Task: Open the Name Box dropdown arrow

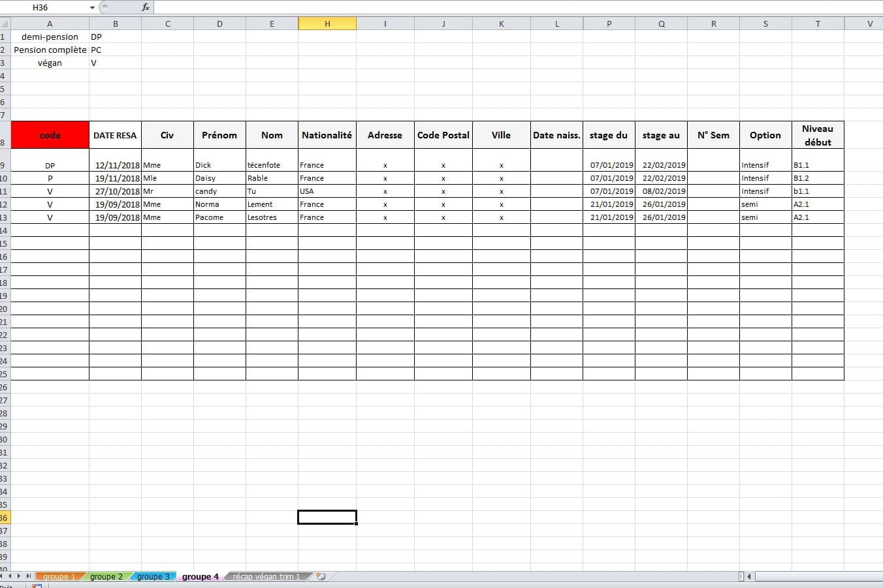Action: [x=92, y=8]
